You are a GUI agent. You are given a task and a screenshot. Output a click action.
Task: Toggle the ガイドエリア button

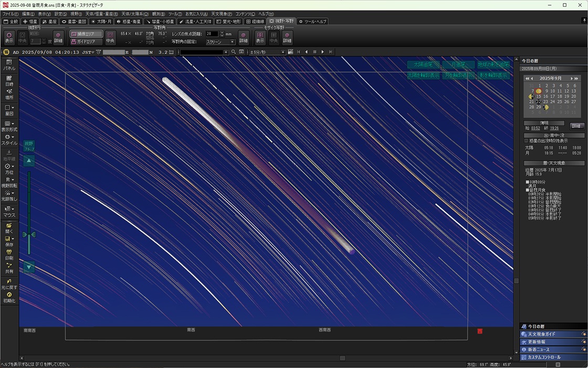(86, 41)
